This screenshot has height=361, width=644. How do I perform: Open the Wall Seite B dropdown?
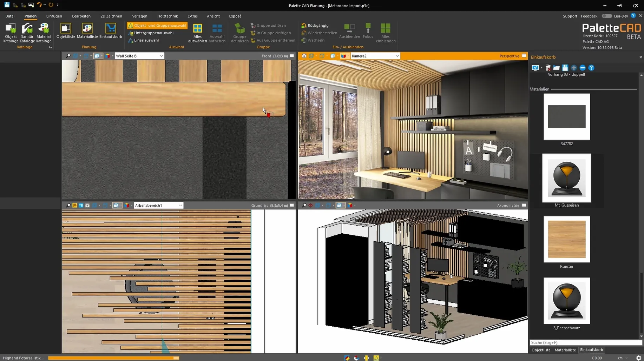pyautogui.click(x=161, y=56)
